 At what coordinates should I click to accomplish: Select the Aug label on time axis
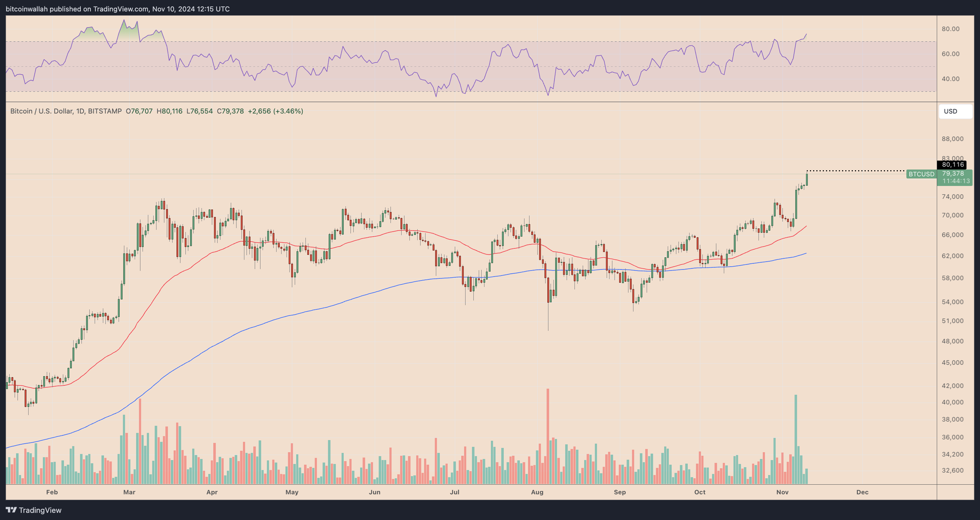537,492
